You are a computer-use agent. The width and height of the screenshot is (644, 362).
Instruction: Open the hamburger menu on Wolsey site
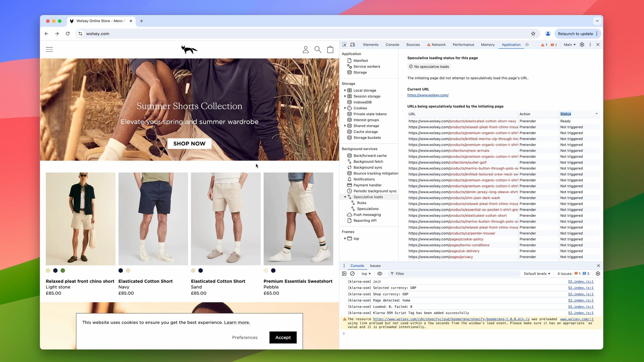(49, 50)
